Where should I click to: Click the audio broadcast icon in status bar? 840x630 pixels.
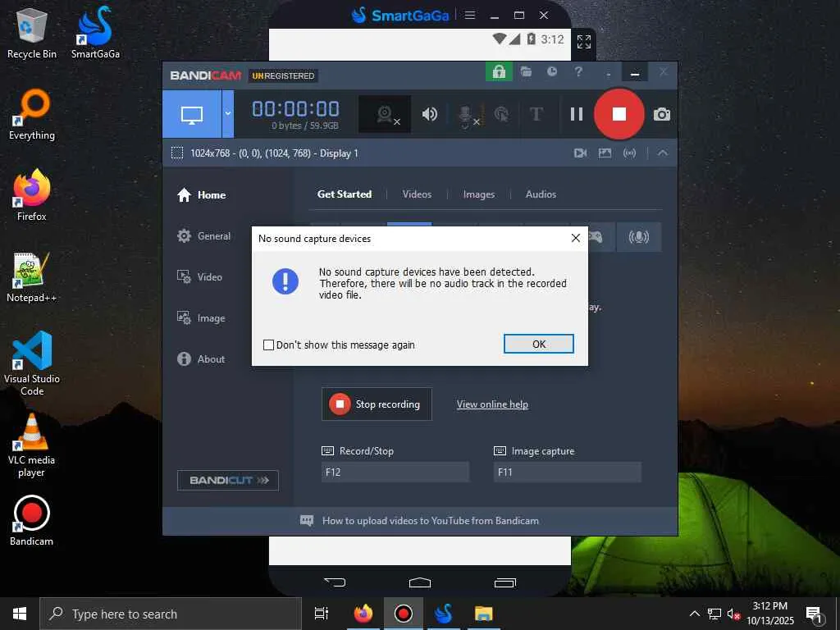pos(629,153)
